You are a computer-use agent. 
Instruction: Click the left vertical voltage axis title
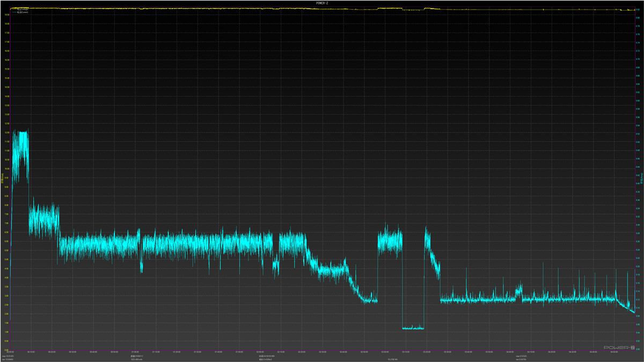(x=3, y=179)
